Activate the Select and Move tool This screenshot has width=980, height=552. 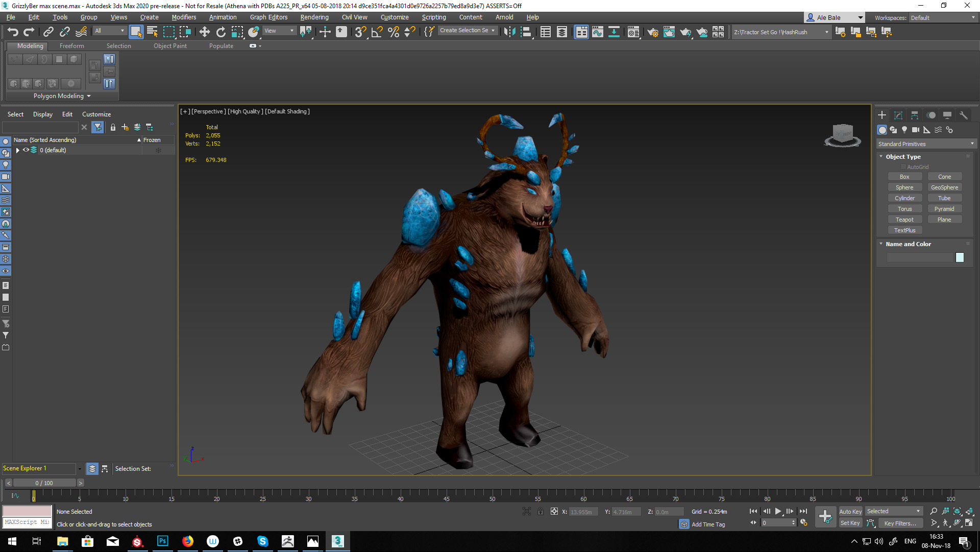pos(204,32)
